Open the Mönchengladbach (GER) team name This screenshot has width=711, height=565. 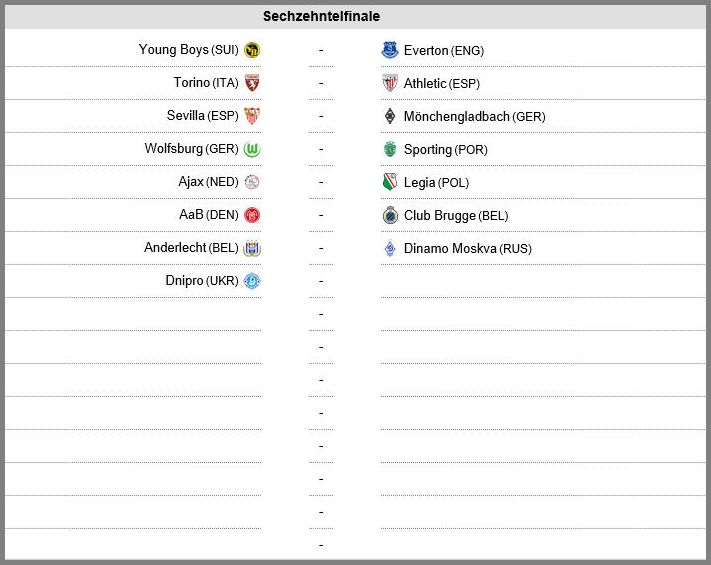click(474, 117)
